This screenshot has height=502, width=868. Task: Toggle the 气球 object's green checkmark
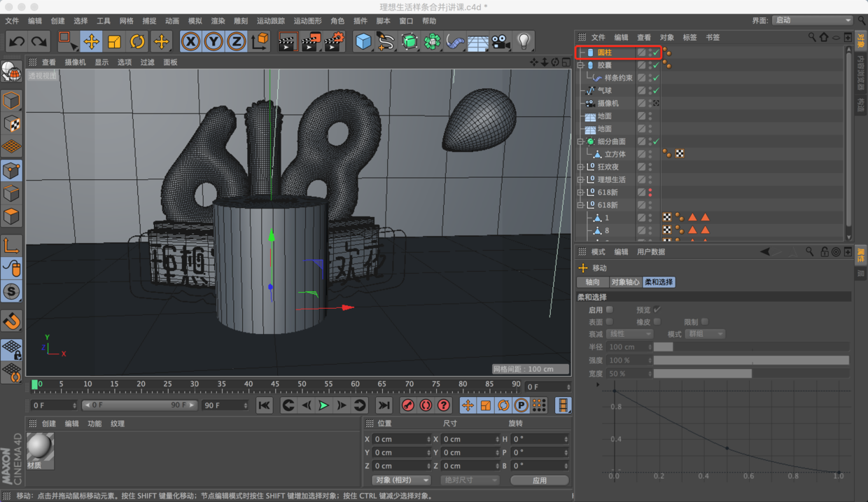[656, 90]
